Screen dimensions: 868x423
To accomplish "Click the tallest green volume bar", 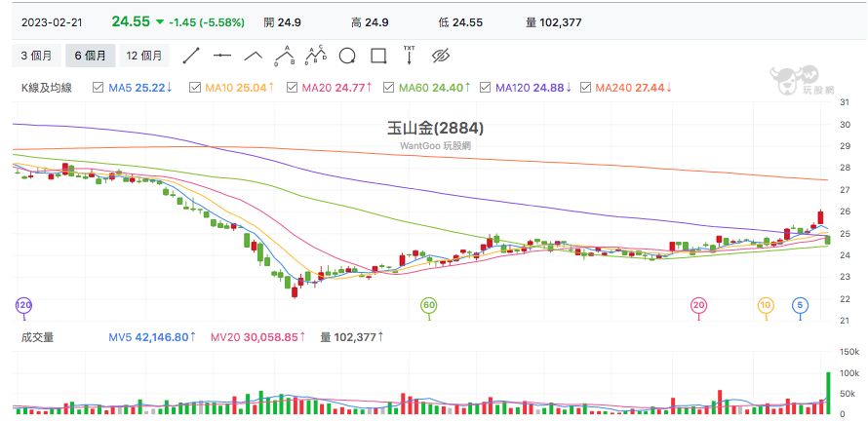I will 828,393.
